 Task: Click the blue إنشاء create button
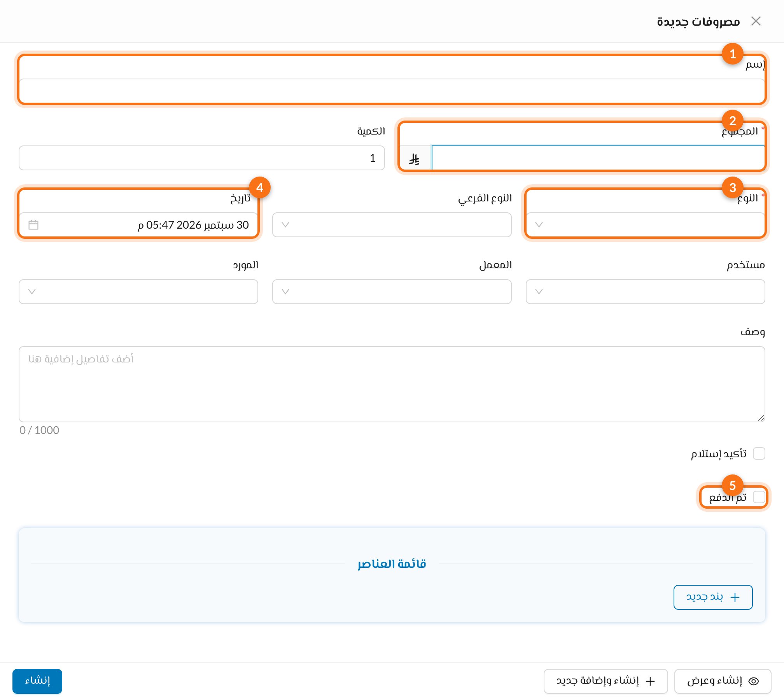pyautogui.click(x=37, y=681)
